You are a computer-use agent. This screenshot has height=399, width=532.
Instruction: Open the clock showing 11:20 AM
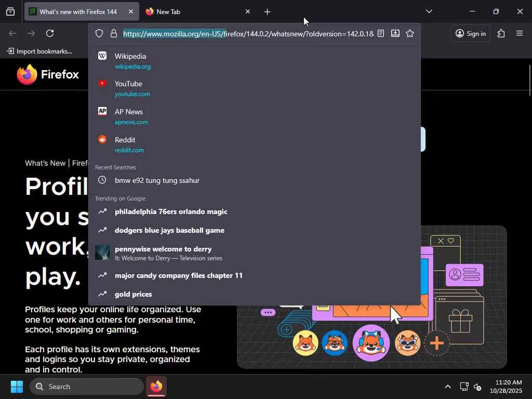tap(506, 387)
